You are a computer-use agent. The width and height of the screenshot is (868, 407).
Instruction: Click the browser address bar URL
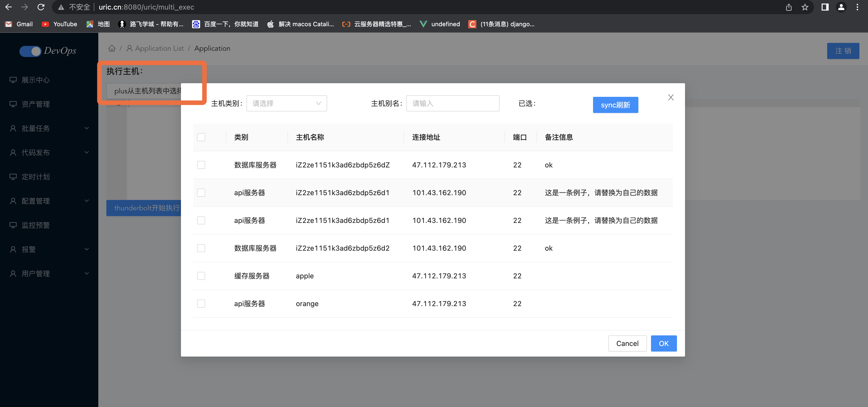click(146, 7)
